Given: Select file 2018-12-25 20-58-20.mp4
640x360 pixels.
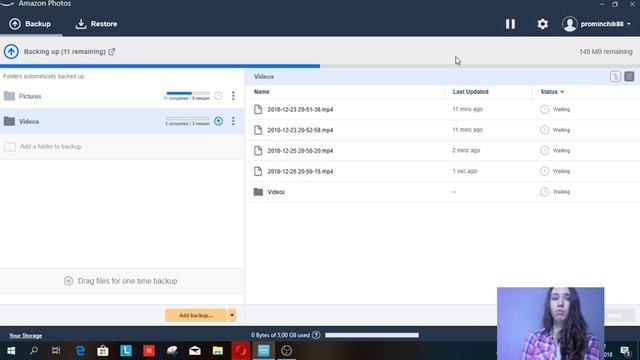Looking at the screenshot, I should click(x=442, y=151).
